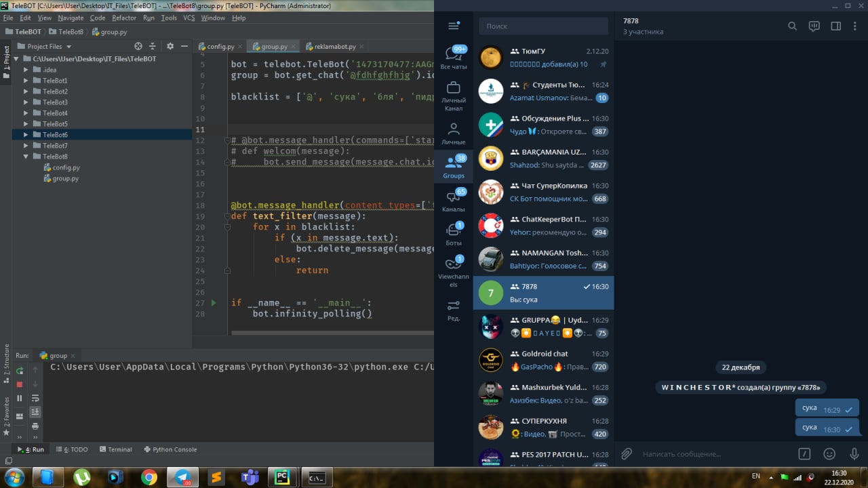Expand the TeleBot7 folder

(26, 146)
